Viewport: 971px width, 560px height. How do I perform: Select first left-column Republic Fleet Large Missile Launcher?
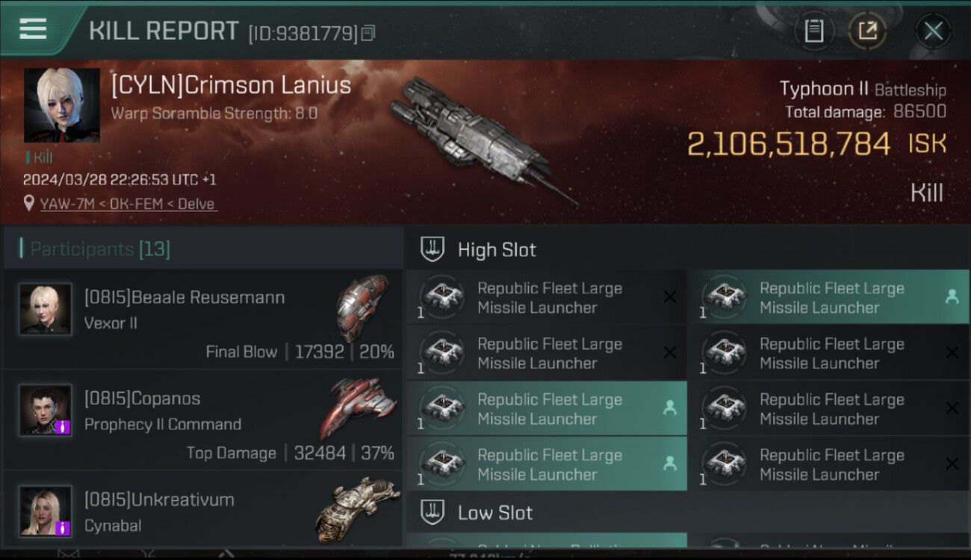coord(545,297)
